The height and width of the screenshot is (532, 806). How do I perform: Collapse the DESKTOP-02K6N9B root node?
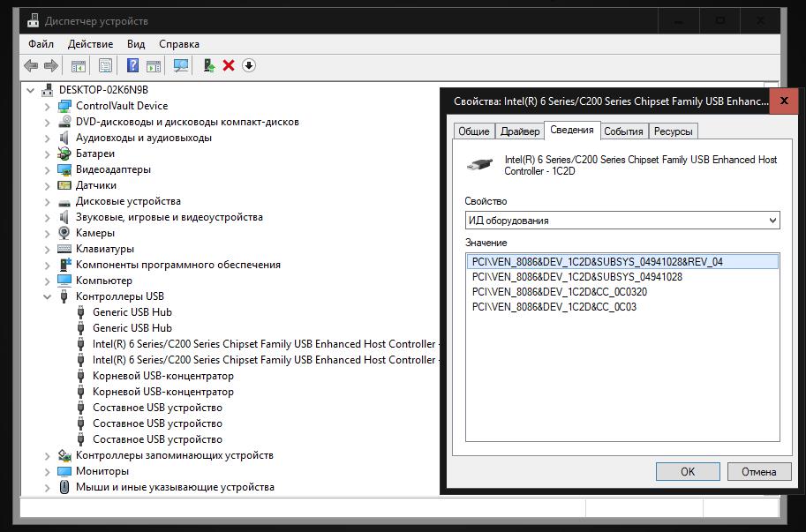30,90
